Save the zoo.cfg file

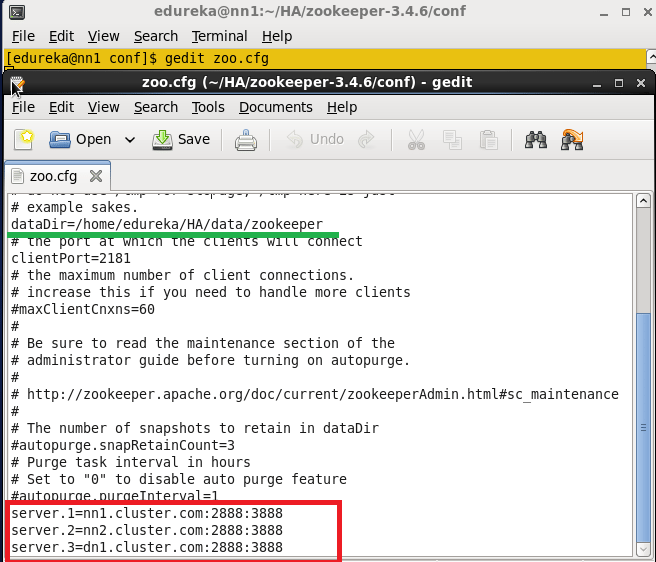coord(182,139)
